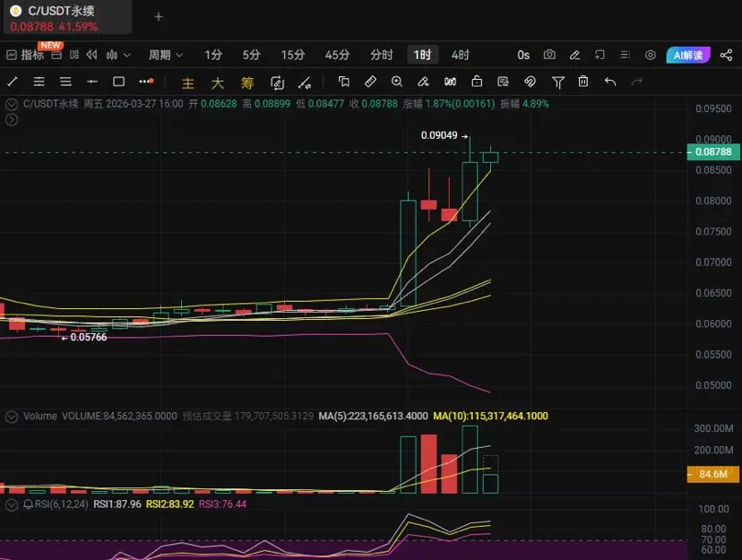Collapse the Volume panel chevron
Viewport: 742px width, 560px height.
pyautogui.click(x=12, y=417)
